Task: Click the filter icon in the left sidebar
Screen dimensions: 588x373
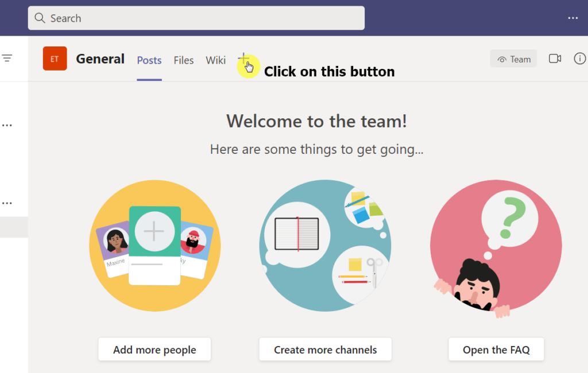Action: coord(7,58)
